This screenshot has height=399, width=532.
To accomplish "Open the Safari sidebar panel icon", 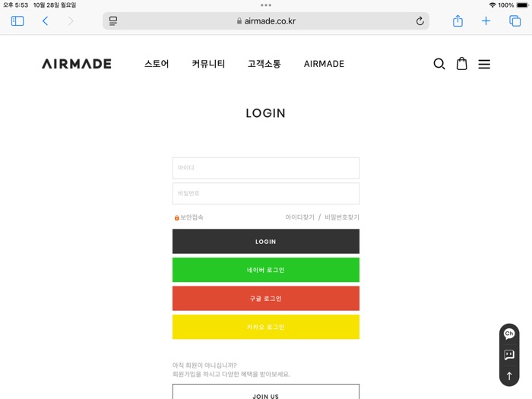I will (x=17, y=21).
